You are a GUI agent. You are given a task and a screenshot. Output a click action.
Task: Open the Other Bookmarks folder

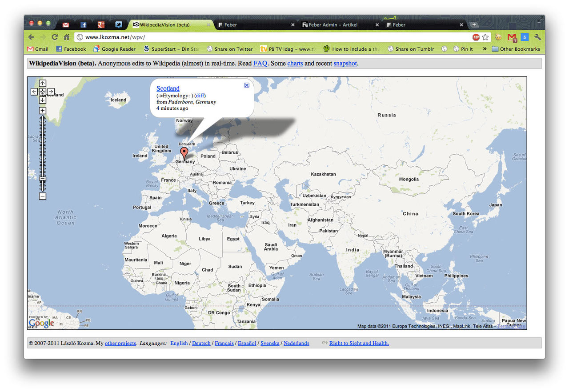click(516, 49)
